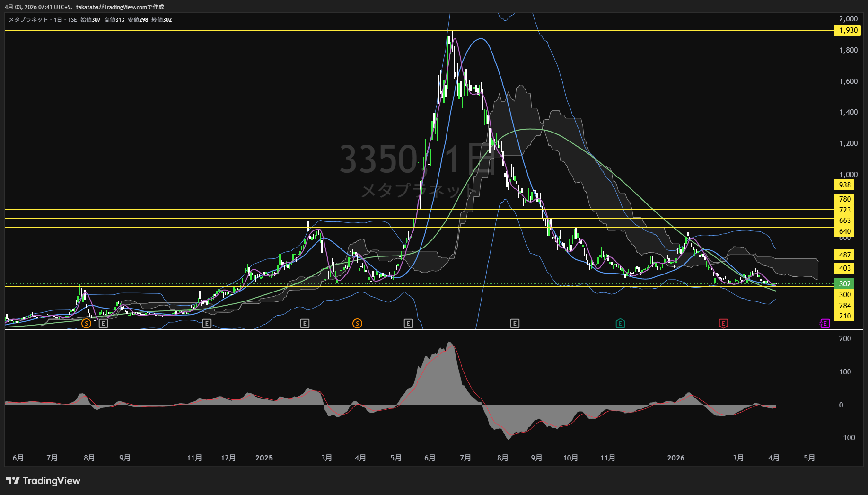Click the 2025 label on the time axis
Image resolution: width=868 pixels, height=495 pixels.
point(264,458)
